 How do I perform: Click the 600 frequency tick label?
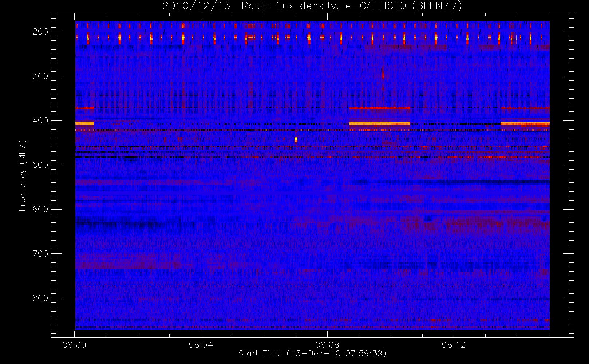point(40,209)
